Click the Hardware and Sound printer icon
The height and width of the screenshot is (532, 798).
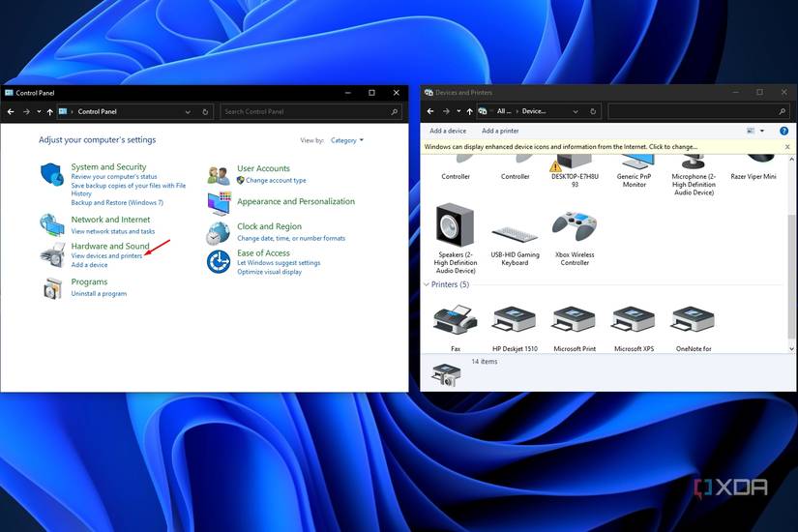point(52,254)
